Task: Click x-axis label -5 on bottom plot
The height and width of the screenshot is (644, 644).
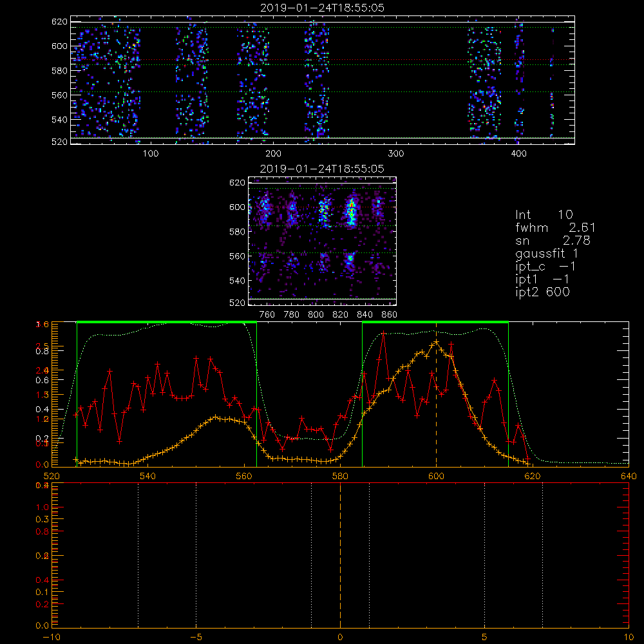Action: (x=196, y=638)
